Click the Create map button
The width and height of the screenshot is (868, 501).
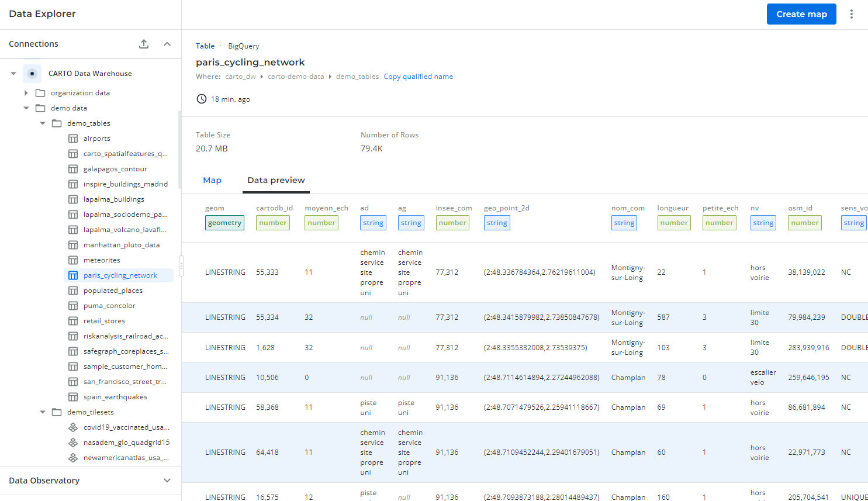(801, 14)
